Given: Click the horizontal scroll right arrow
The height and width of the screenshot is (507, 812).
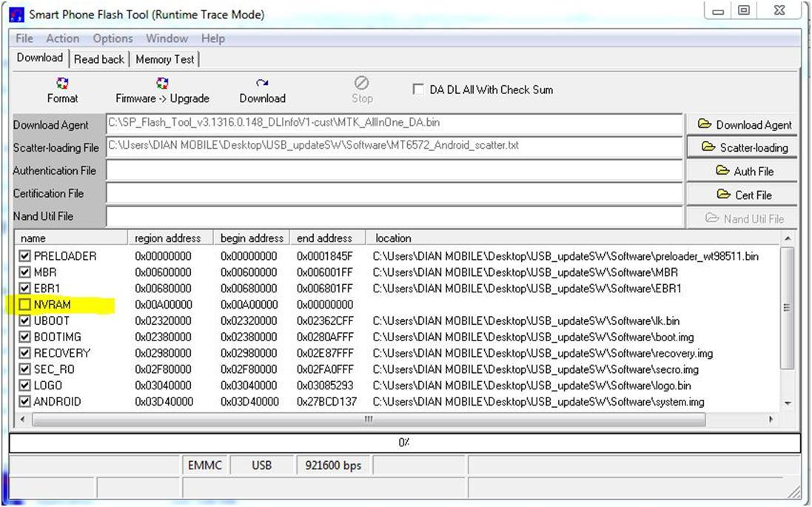Looking at the screenshot, I should (771, 419).
